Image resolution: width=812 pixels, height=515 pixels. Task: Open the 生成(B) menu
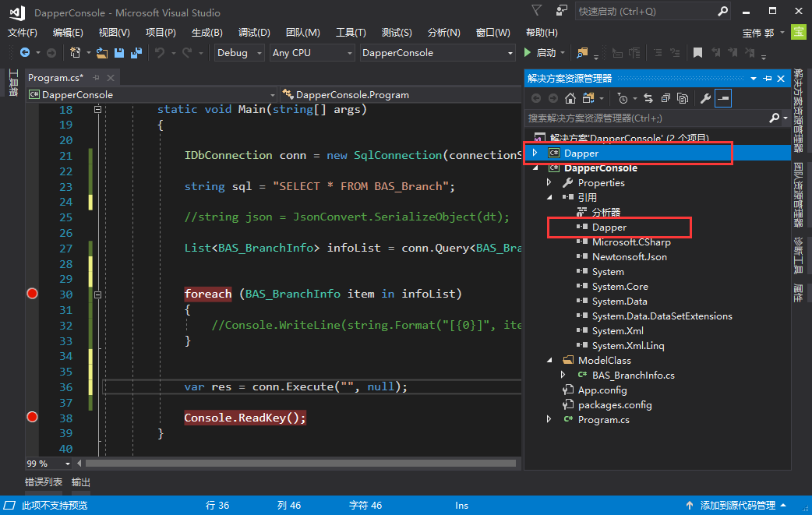tap(207, 33)
